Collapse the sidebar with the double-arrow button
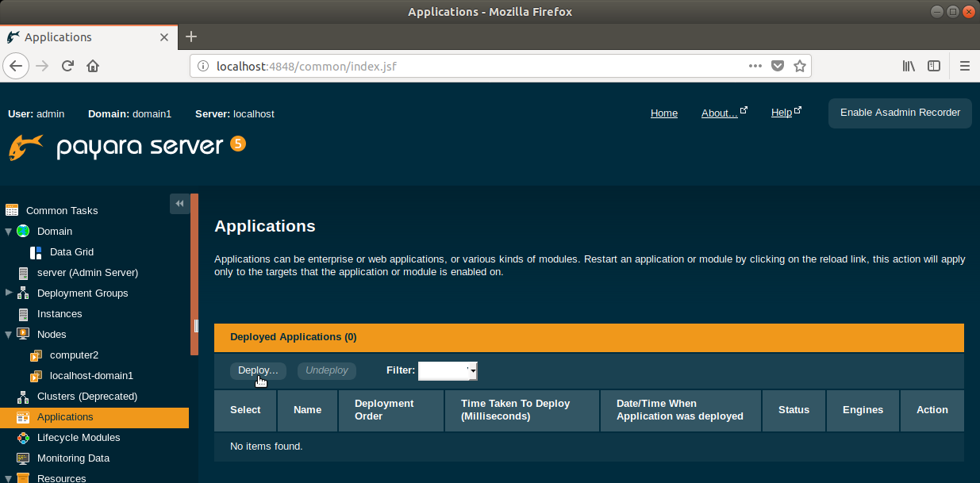980x483 pixels. [179, 204]
